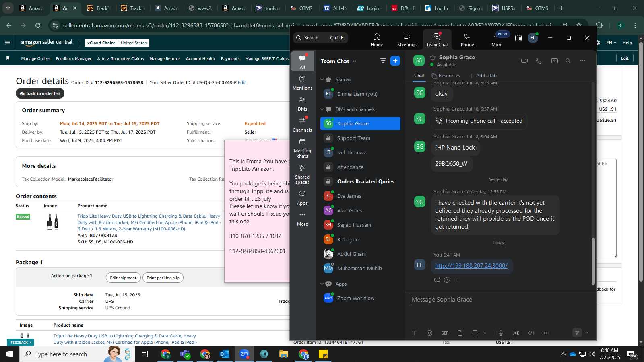Star Sophia Grace contact

click(433, 57)
